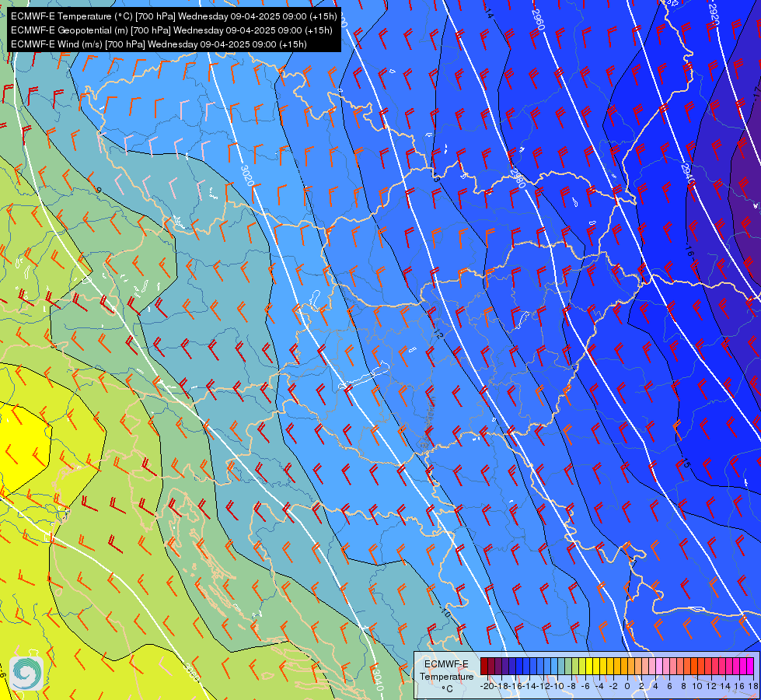
Task: Click the -20 value on the legend scale
Action: 487,686
